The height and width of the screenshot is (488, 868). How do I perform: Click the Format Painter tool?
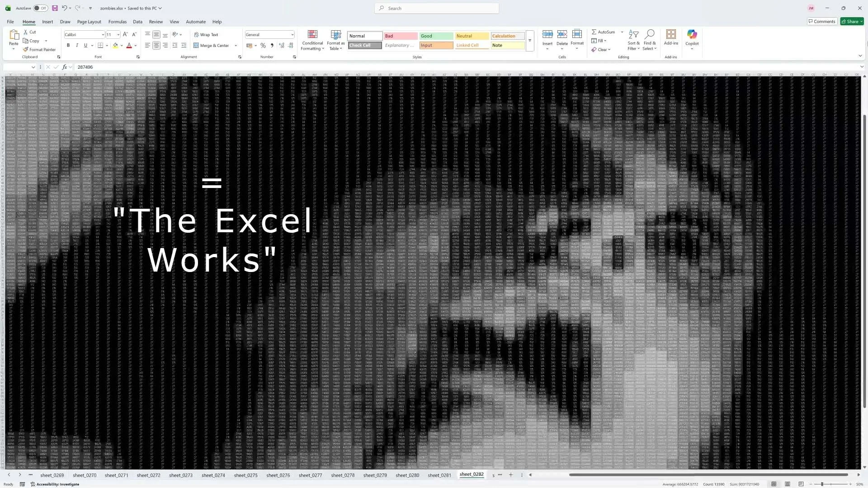pyautogui.click(x=39, y=50)
